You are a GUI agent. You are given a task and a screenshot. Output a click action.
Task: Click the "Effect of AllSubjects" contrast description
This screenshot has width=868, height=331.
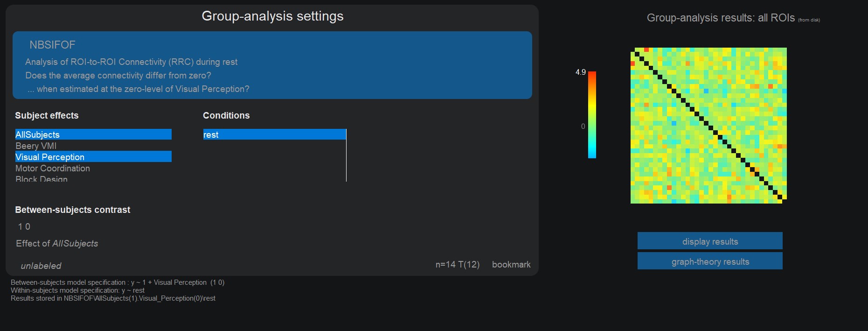pos(57,243)
